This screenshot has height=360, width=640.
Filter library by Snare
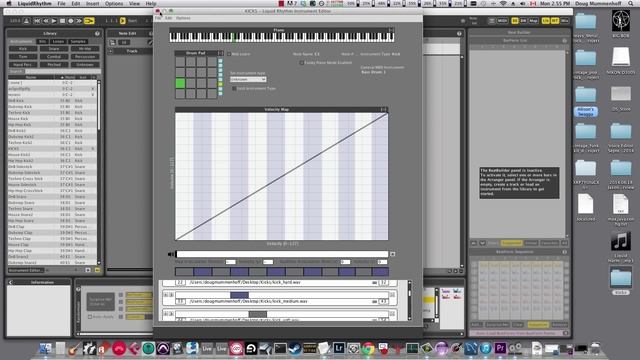pyautogui.click(x=54, y=49)
